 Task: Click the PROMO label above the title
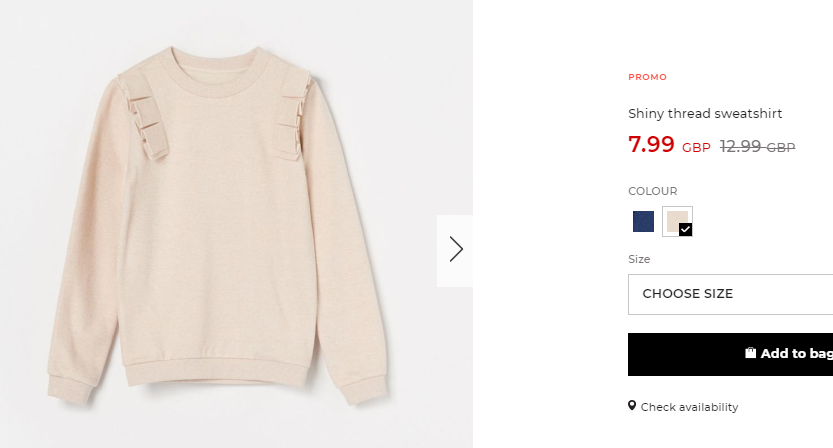click(x=647, y=77)
